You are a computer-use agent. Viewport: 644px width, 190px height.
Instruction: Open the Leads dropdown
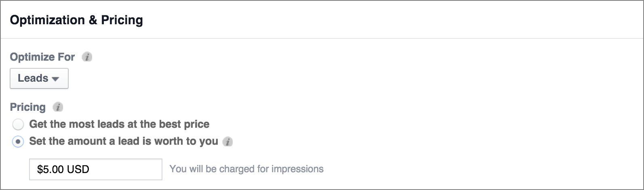pos(39,78)
